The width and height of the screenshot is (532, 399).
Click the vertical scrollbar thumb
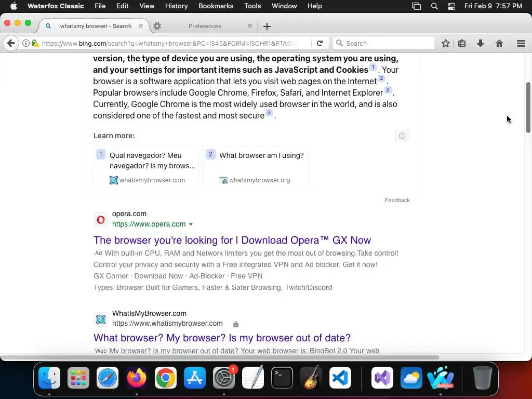tap(528, 107)
